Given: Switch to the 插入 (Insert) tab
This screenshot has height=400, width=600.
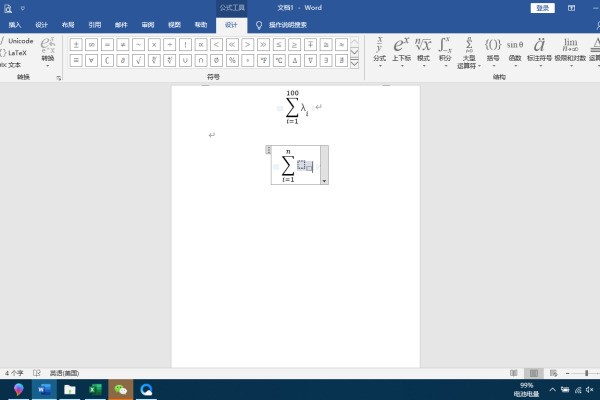Looking at the screenshot, I should coord(15,23).
